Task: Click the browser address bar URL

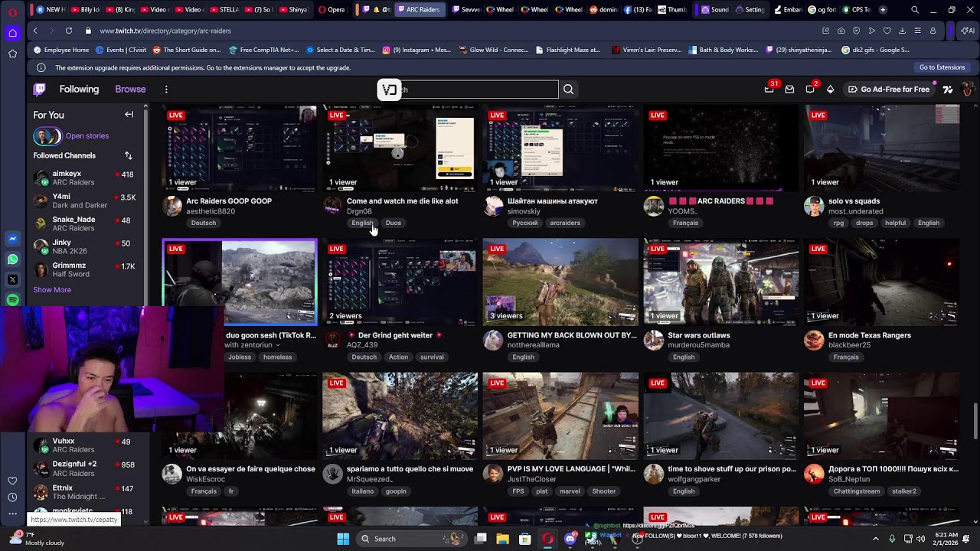Action: [165, 31]
